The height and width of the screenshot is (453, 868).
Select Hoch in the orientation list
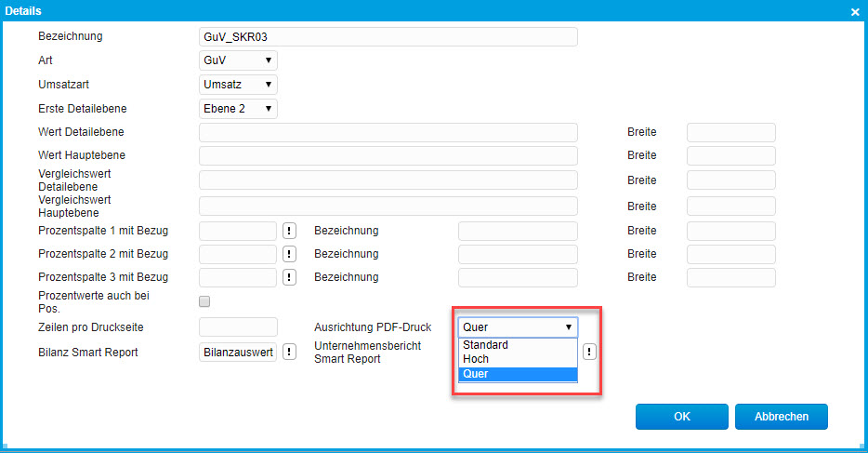tap(518, 359)
